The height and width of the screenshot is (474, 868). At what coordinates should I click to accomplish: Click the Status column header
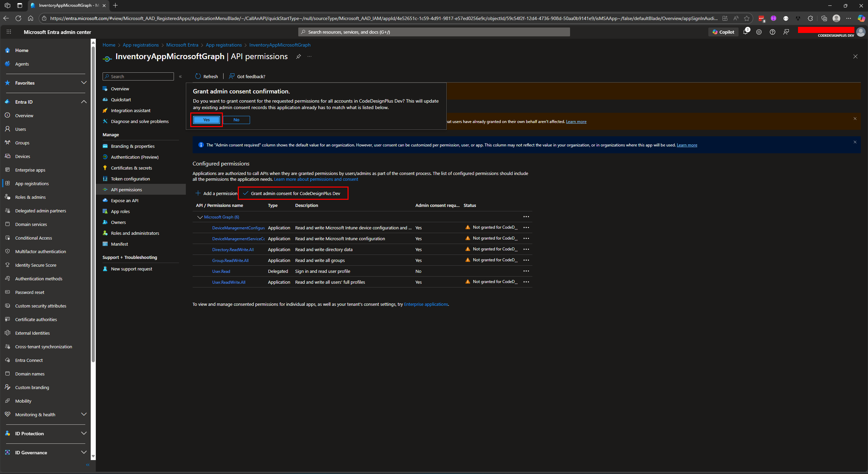[x=470, y=205]
